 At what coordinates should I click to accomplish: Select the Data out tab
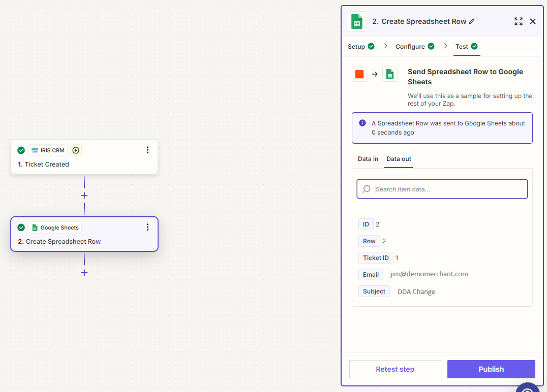(x=399, y=159)
